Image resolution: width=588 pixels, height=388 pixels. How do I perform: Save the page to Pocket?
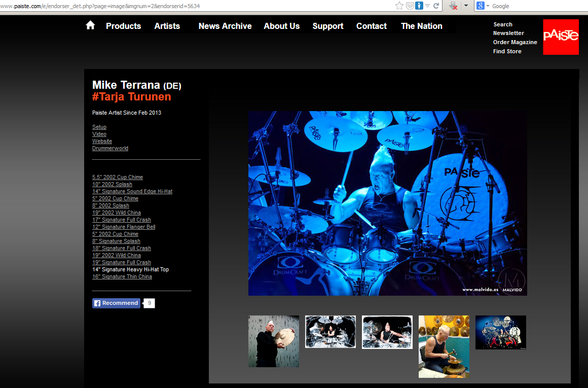410,6
